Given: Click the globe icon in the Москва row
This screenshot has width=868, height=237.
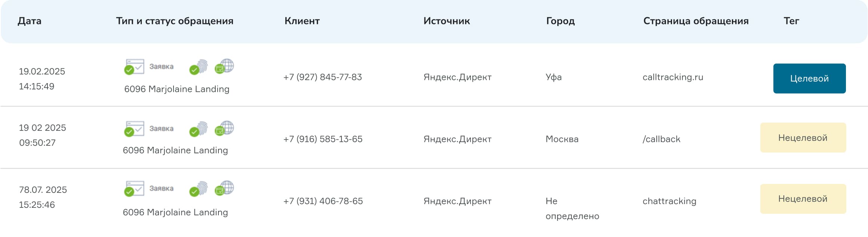Looking at the screenshot, I should coord(224,128).
